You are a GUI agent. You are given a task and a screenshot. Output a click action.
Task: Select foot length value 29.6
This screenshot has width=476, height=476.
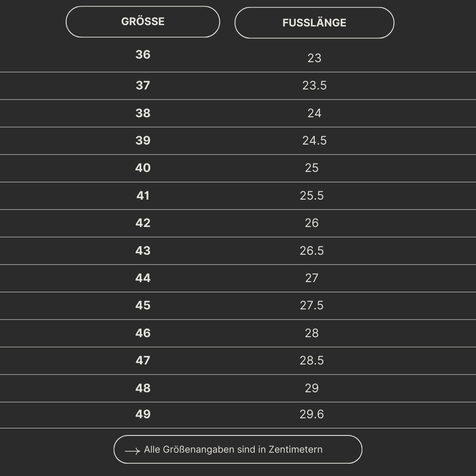312,414
